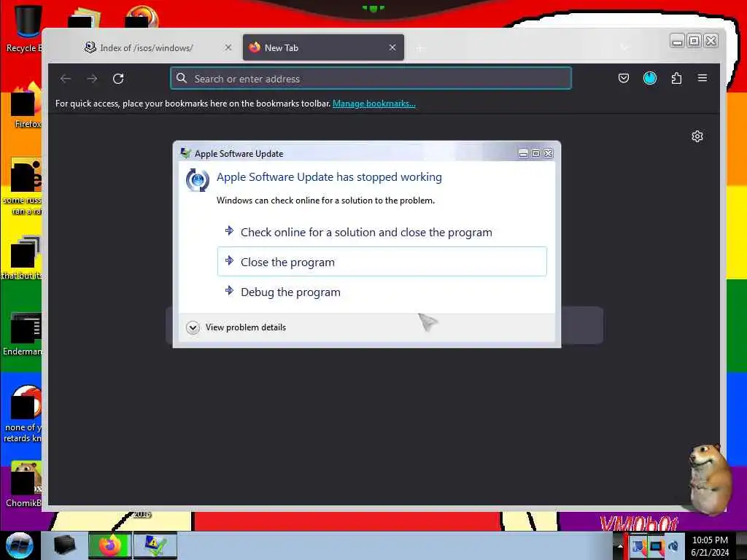Image resolution: width=747 pixels, height=560 pixels.
Task: Open the black box taskbar icon
Action: click(64, 545)
